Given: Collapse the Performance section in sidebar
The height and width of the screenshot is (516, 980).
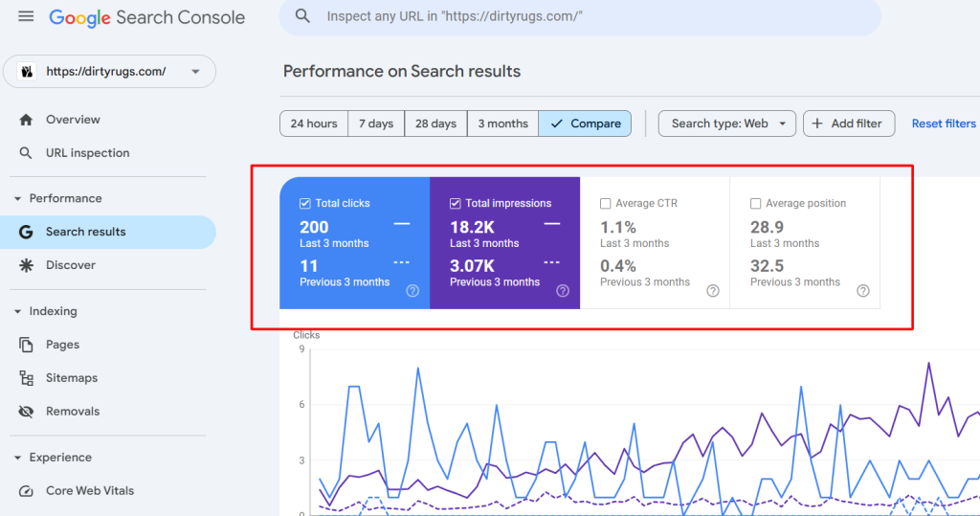Looking at the screenshot, I should tap(18, 198).
